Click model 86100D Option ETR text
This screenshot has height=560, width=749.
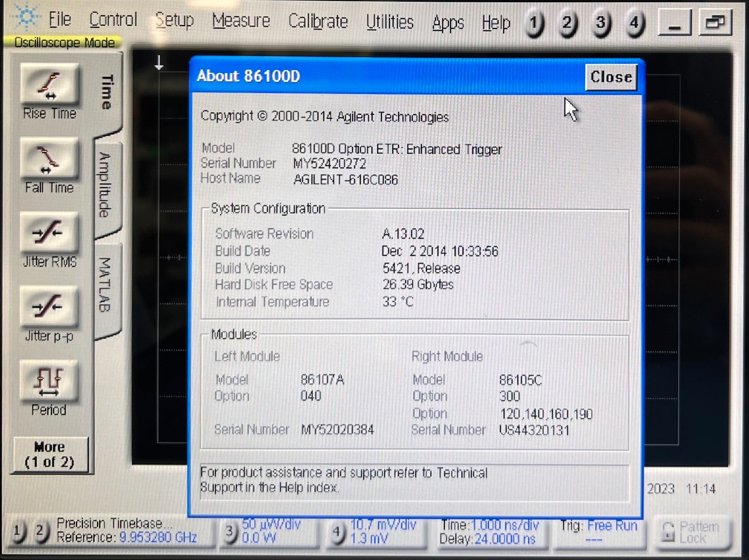pos(397,149)
